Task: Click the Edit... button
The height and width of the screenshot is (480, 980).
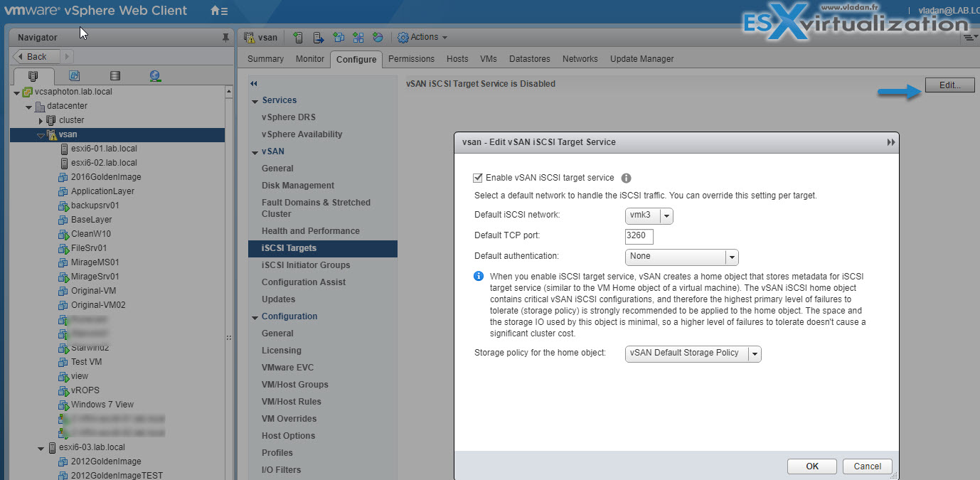Action: [x=950, y=85]
